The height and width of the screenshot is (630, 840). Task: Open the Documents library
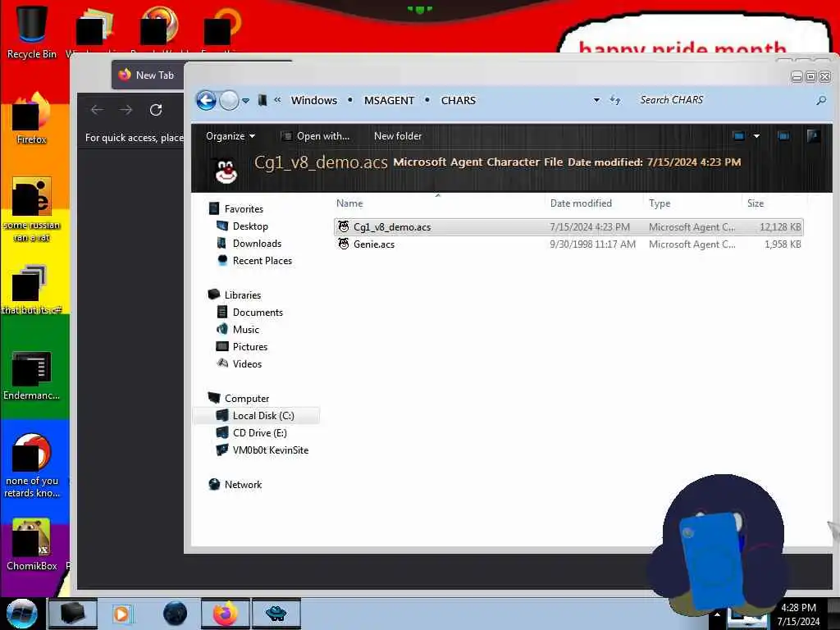[258, 313]
